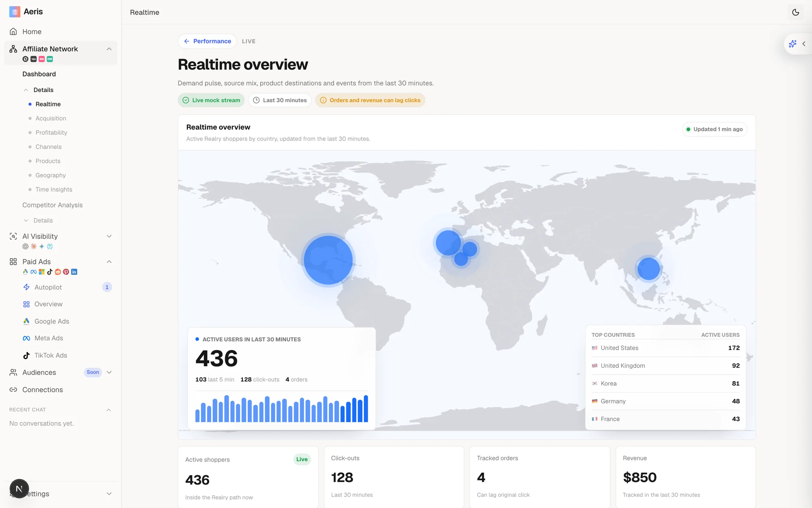Click the round N avatar button
812x508 pixels.
point(19,488)
